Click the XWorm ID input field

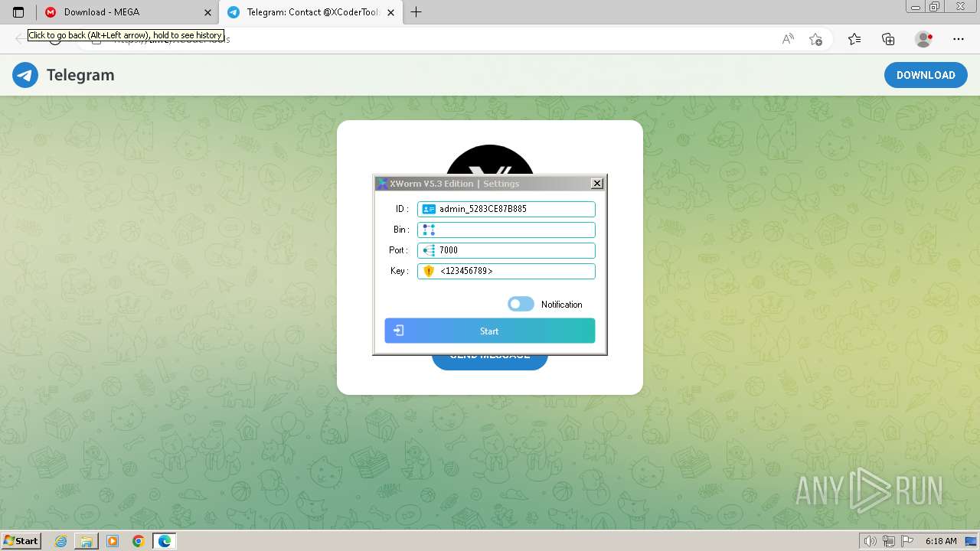click(x=506, y=209)
